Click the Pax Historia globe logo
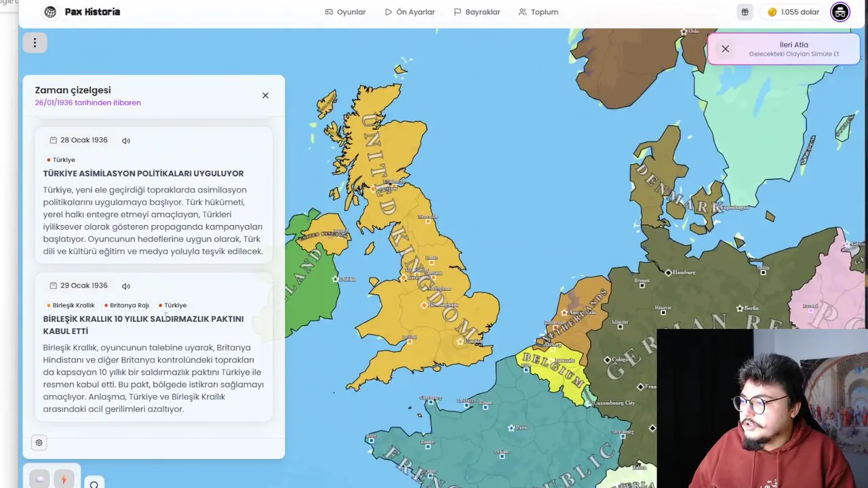Image resolution: width=868 pixels, height=488 pixels. pos(50,12)
